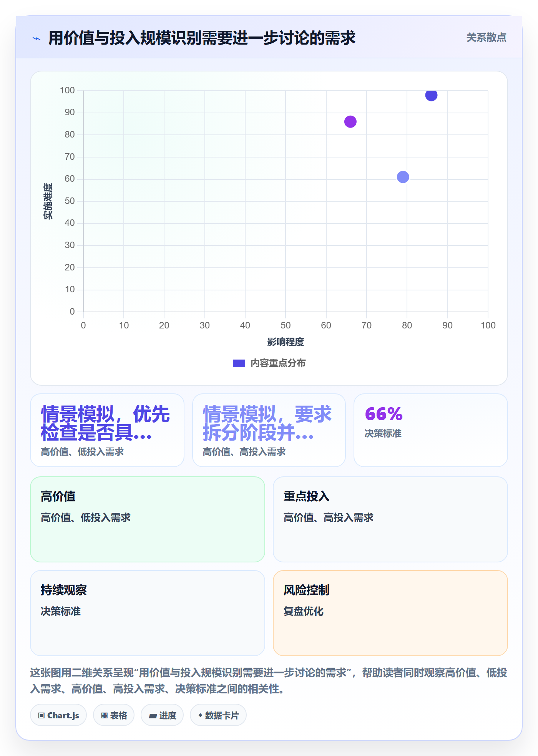Screen dimensions: 538x756
Task: Click the 复盘优化 text in 风险控制 card
Action: 304,611
